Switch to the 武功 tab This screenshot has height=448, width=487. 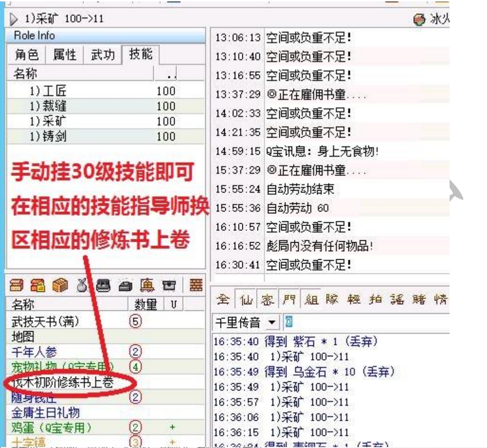tap(103, 55)
